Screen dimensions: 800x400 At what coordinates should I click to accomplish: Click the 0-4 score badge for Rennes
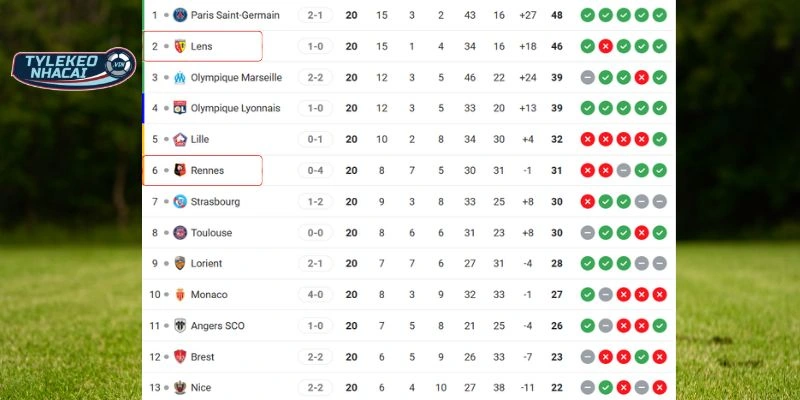tap(315, 170)
